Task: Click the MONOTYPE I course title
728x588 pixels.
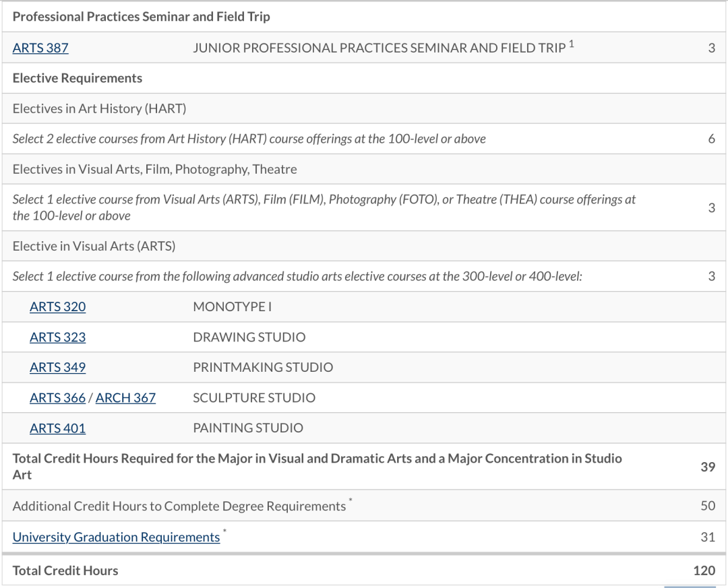Action: pyautogui.click(x=232, y=306)
